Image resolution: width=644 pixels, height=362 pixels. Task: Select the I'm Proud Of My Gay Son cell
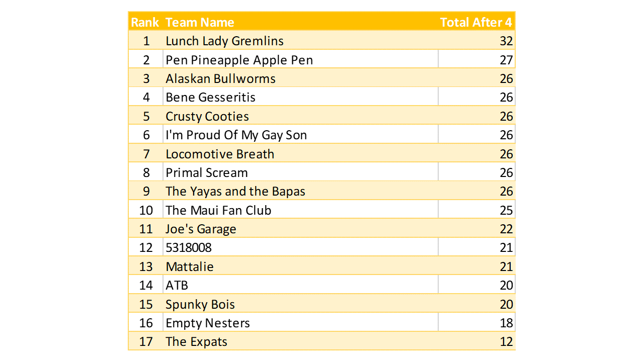click(236, 135)
